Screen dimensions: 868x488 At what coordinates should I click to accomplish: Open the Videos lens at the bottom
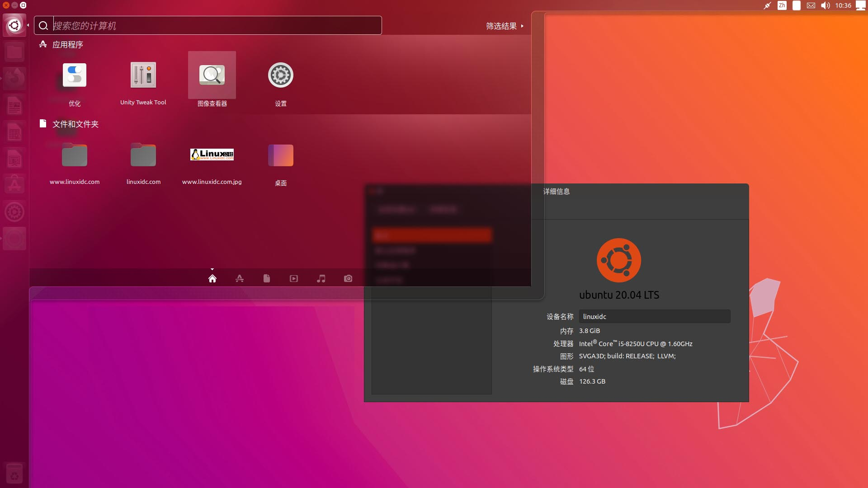tap(294, 278)
